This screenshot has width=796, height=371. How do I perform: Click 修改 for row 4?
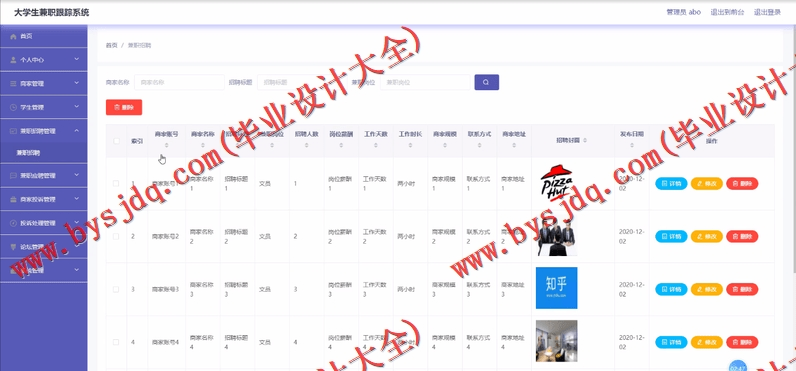(x=707, y=343)
